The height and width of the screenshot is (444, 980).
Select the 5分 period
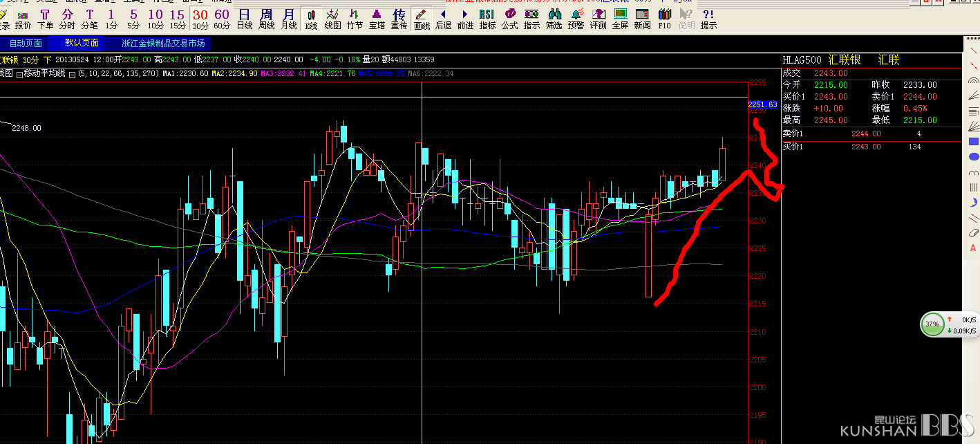[133, 19]
